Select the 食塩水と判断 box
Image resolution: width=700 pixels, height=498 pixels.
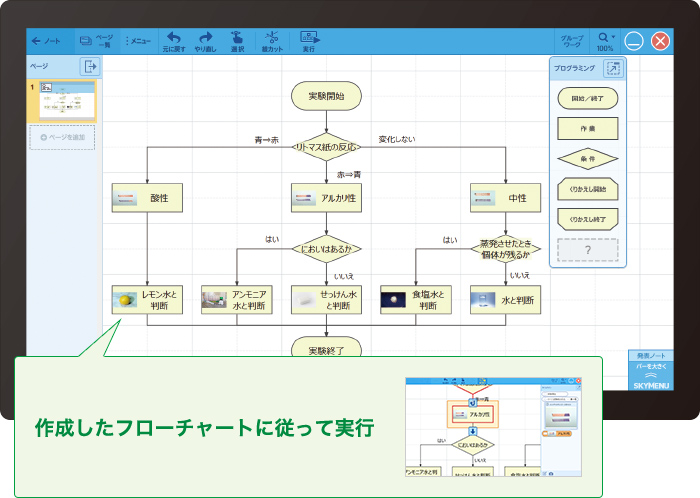(416, 300)
